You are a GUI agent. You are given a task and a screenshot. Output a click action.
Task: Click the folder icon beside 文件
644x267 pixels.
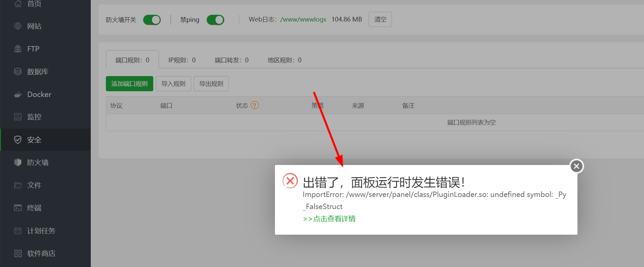click(18, 185)
